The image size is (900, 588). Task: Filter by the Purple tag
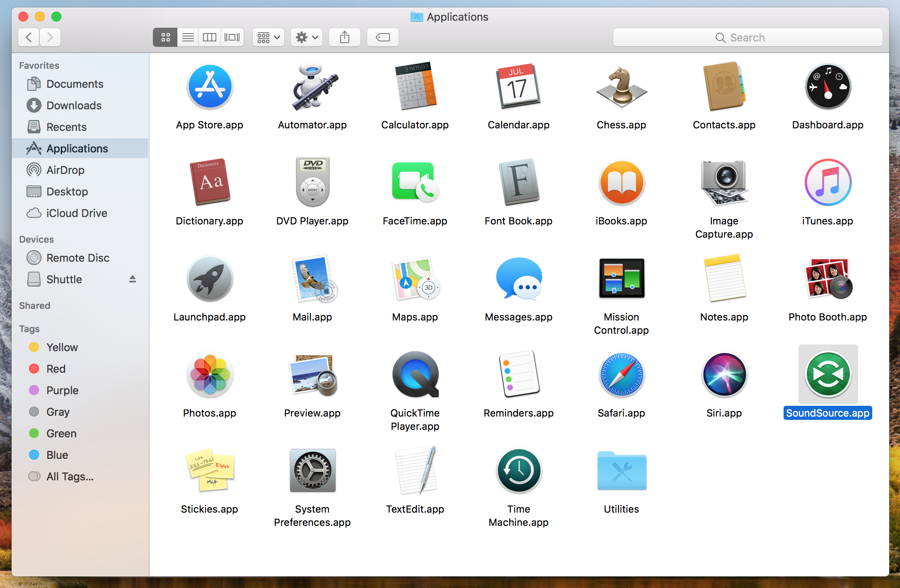click(80, 390)
